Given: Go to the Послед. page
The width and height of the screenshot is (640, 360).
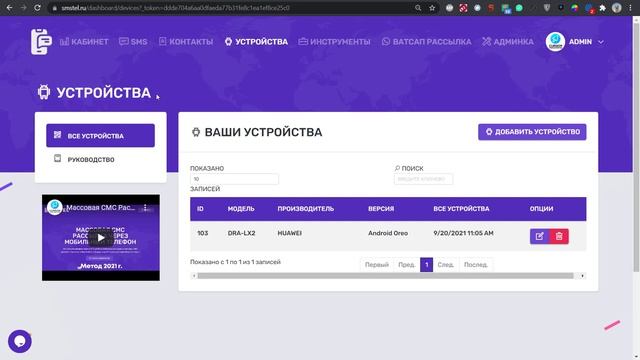Looking at the screenshot, I should click(476, 265).
